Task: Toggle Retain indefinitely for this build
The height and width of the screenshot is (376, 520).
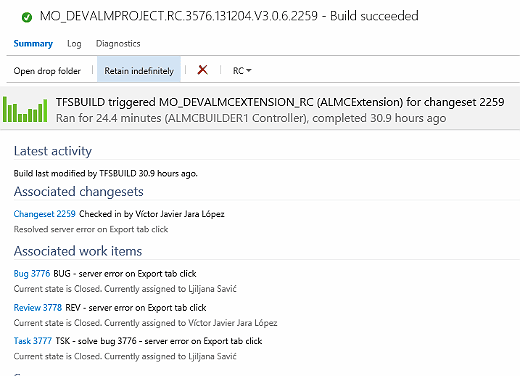Action: tap(139, 69)
